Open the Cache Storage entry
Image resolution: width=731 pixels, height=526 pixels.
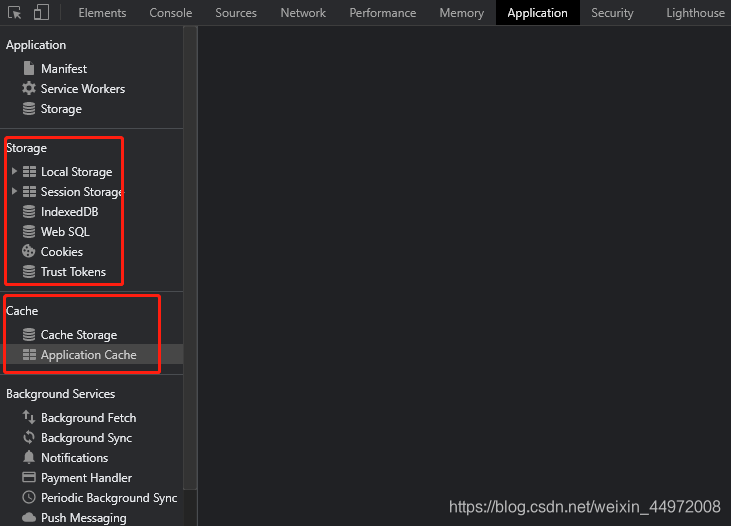[79, 335]
